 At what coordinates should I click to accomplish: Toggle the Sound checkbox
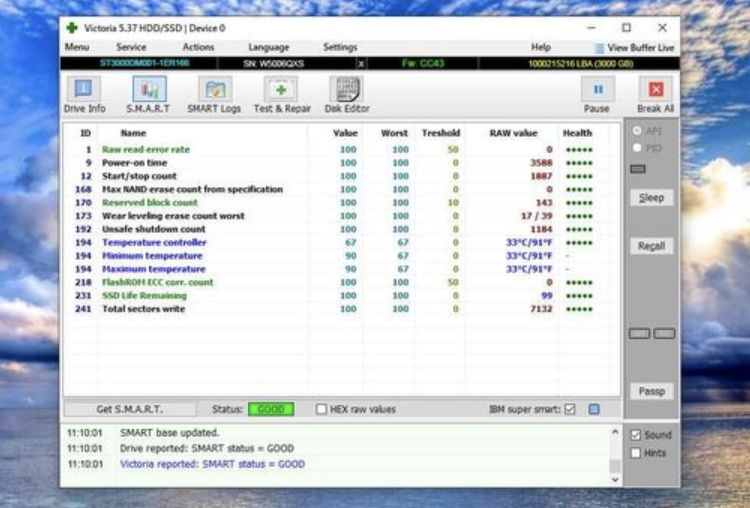[635, 435]
